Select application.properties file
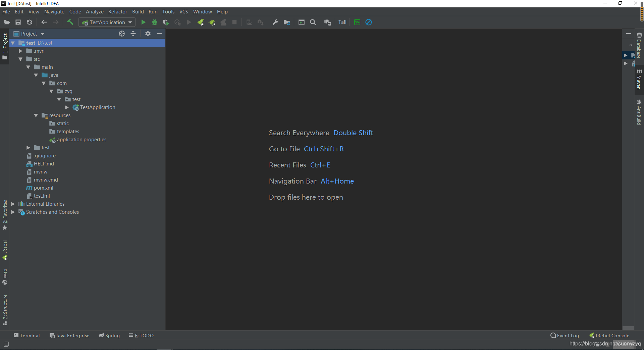Screen dimensions: 644x350 click(82, 140)
